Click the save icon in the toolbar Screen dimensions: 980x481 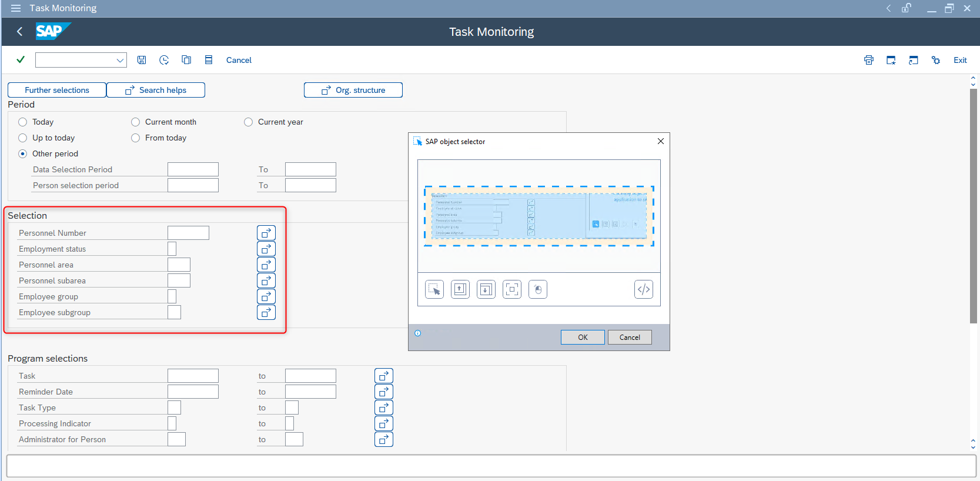[x=142, y=60]
